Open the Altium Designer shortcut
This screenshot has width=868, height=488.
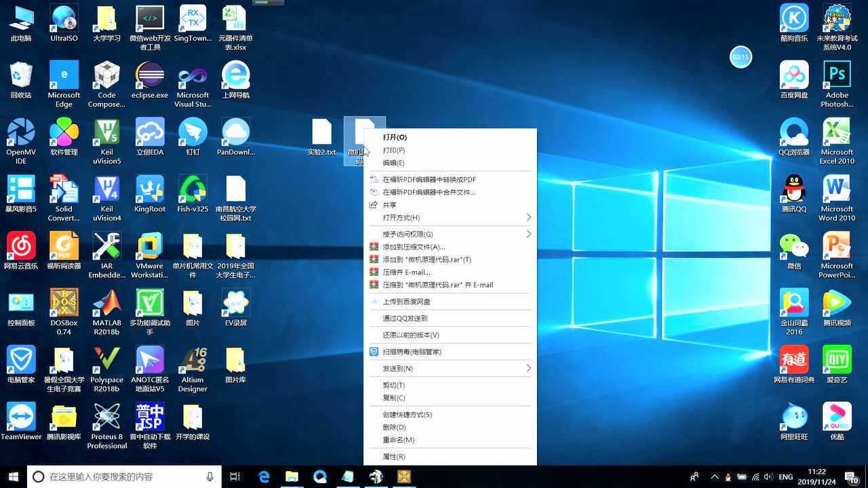click(193, 360)
